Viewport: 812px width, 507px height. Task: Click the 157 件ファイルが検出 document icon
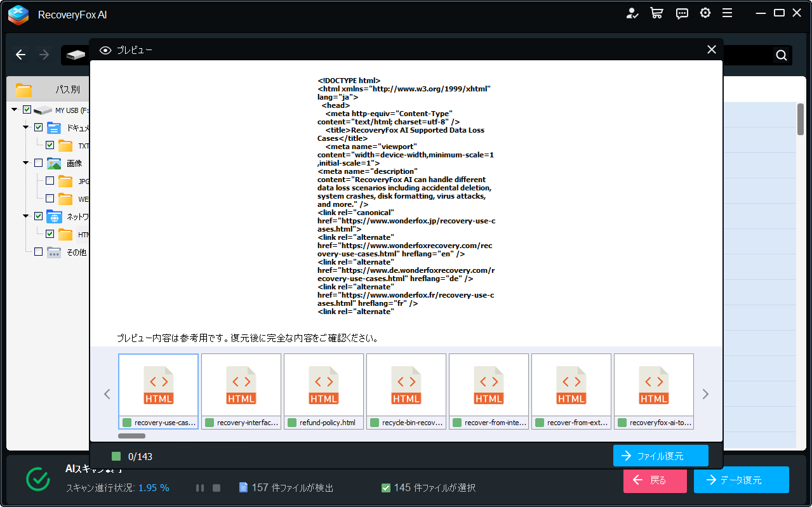(x=243, y=487)
